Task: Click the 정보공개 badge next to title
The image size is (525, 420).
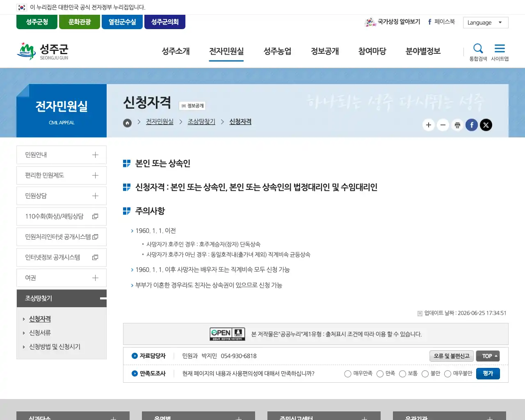Action: point(192,106)
